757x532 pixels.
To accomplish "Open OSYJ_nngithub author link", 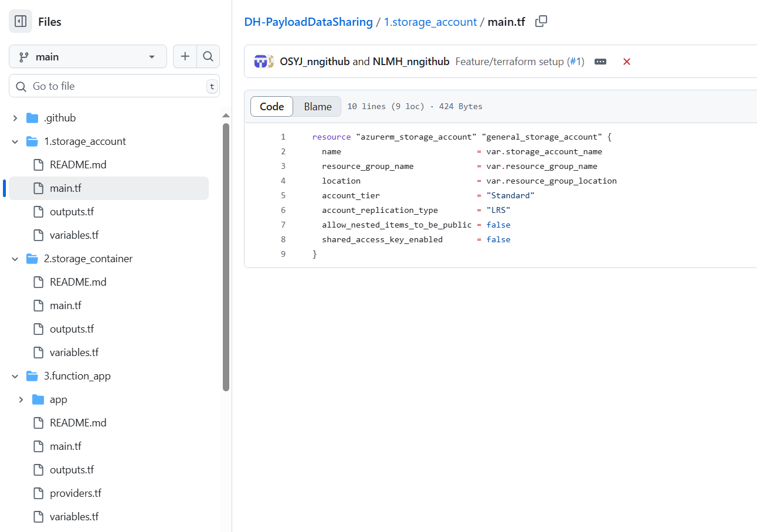I will pyautogui.click(x=315, y=62).
